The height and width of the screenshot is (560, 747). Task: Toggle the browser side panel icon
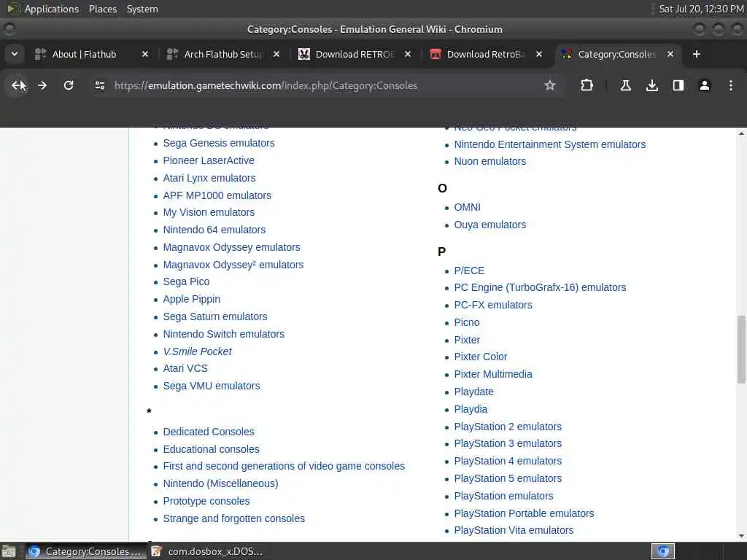[x=678, y=85]
